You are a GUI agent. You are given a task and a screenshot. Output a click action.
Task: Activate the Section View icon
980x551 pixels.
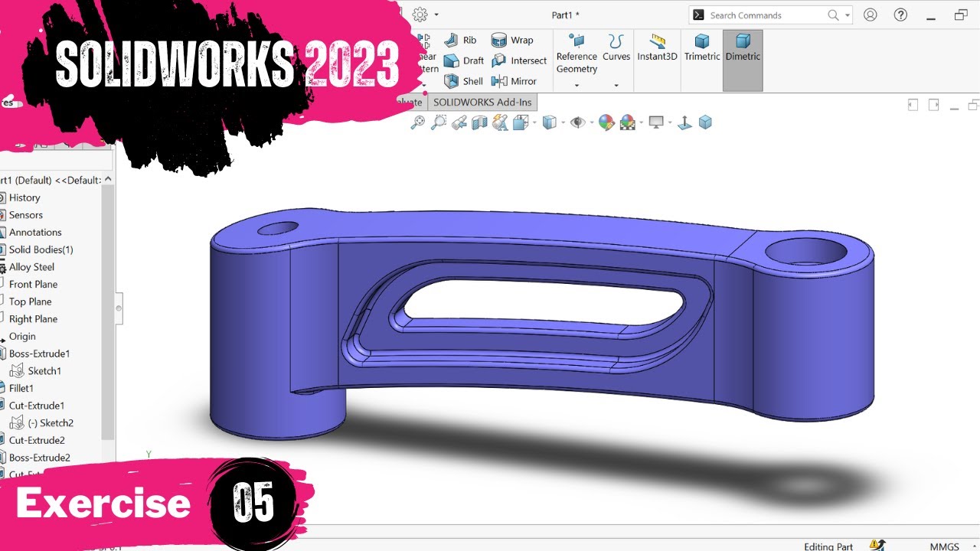point(479,122)
